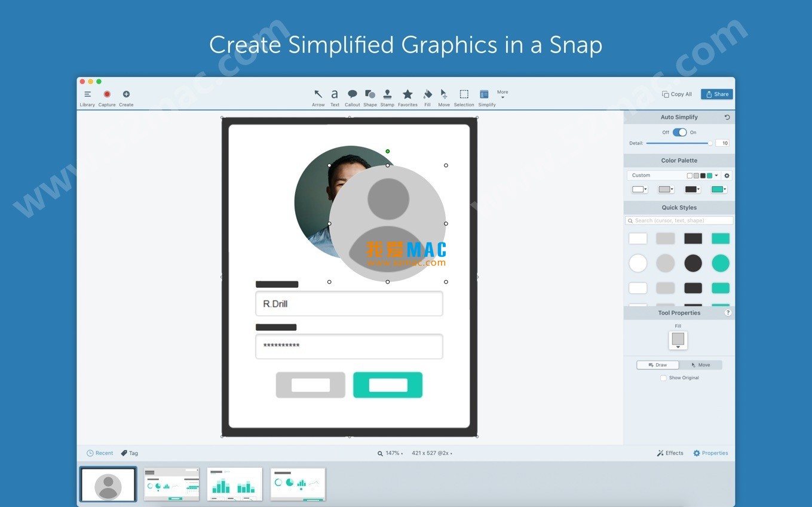Viewport: 812px width, 507px height.
Task: Select the Selection marquee tool
Action: (x=464, y=97)
